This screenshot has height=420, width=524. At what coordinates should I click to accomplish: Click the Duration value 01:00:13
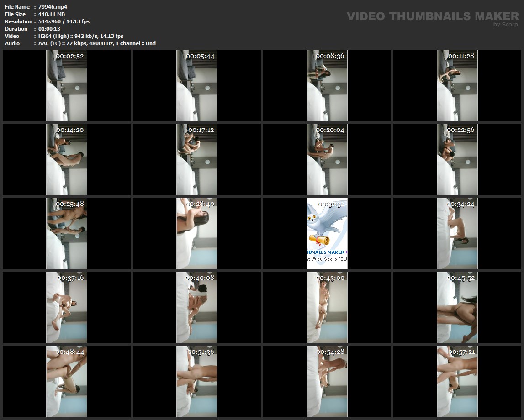(x=49, y=29)
